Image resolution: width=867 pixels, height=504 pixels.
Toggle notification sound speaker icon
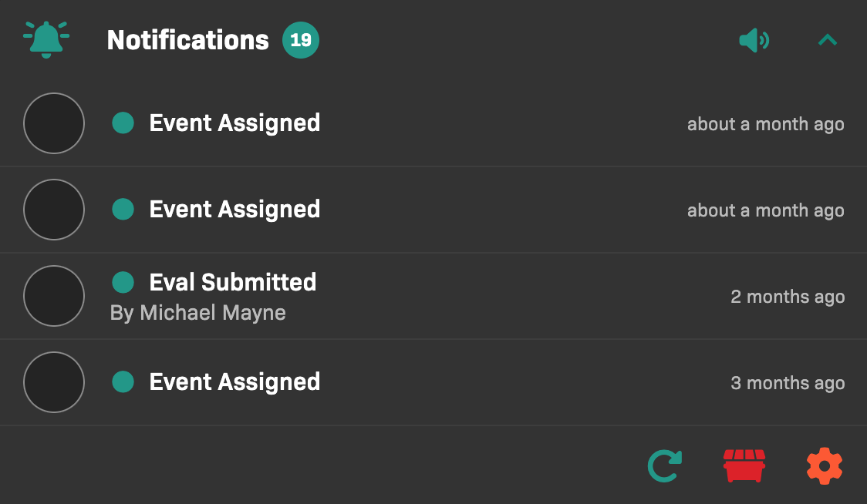pos(754,40)
